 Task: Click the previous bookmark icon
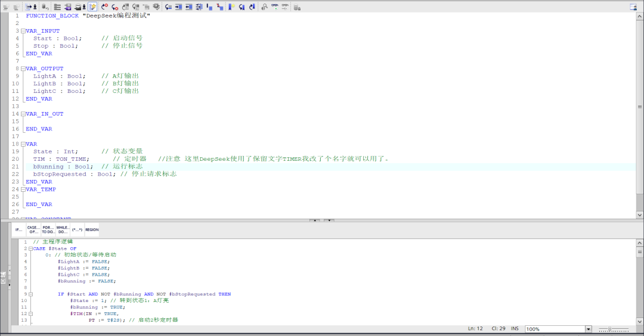tap(242, 7)
